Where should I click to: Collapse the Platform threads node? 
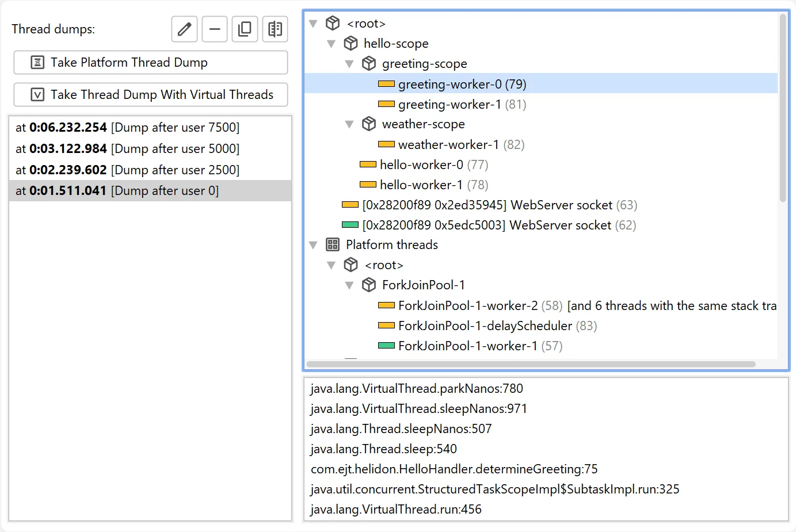[313, 245]
